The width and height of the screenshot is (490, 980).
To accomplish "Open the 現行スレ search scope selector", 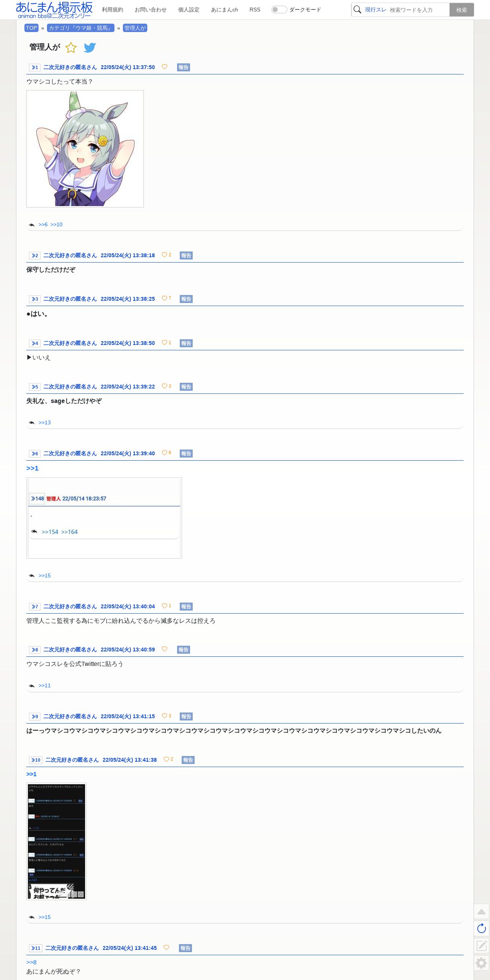I will pos(376,10).
